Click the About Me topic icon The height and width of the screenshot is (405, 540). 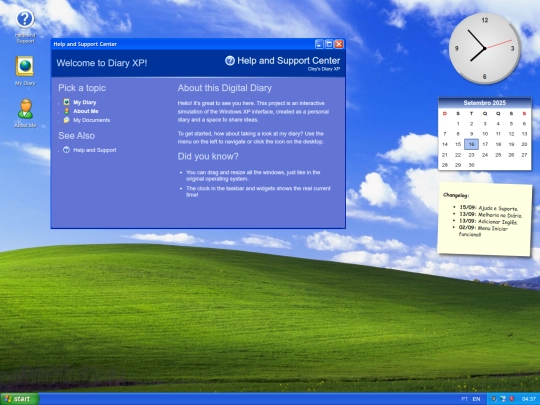(x=66, y=111)
